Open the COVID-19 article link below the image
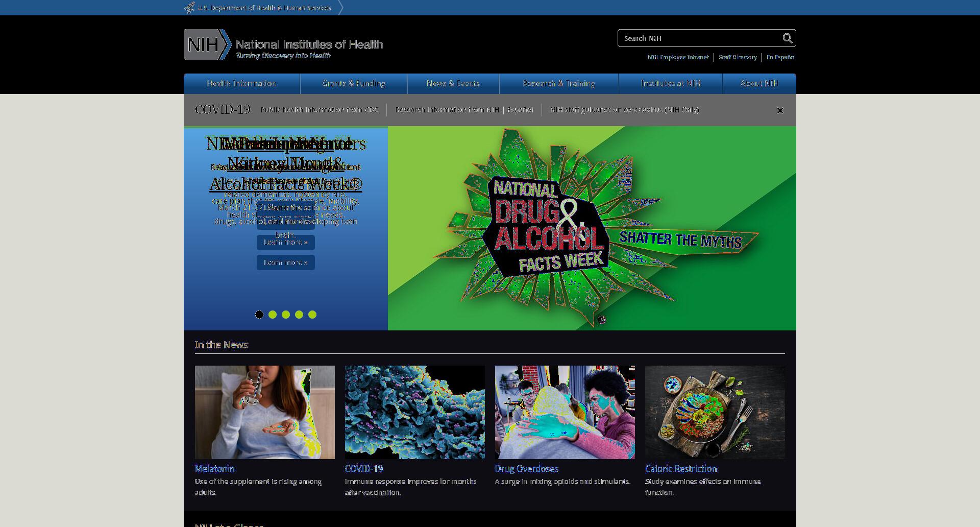980x527 pixels. (x=364, y=469)
